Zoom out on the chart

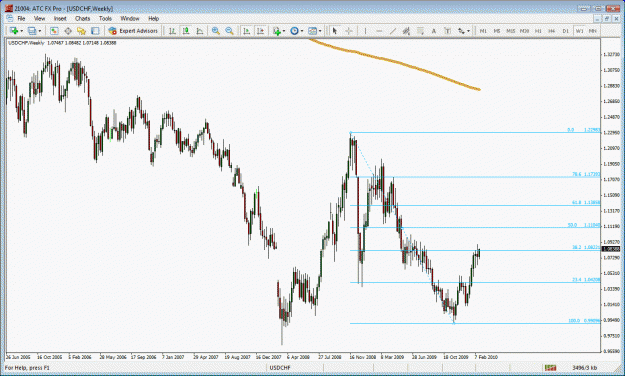coord(229,31)
